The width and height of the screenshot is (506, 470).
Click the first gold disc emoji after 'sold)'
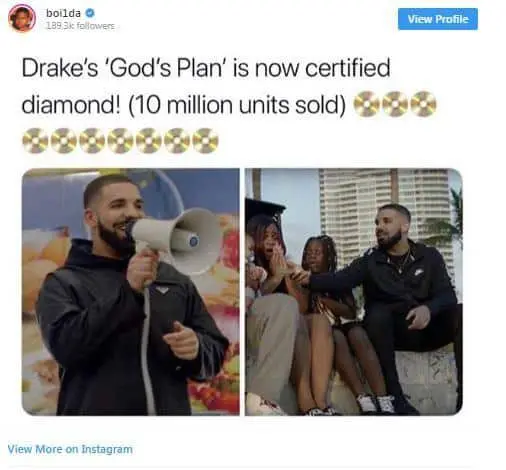[366, 104]
